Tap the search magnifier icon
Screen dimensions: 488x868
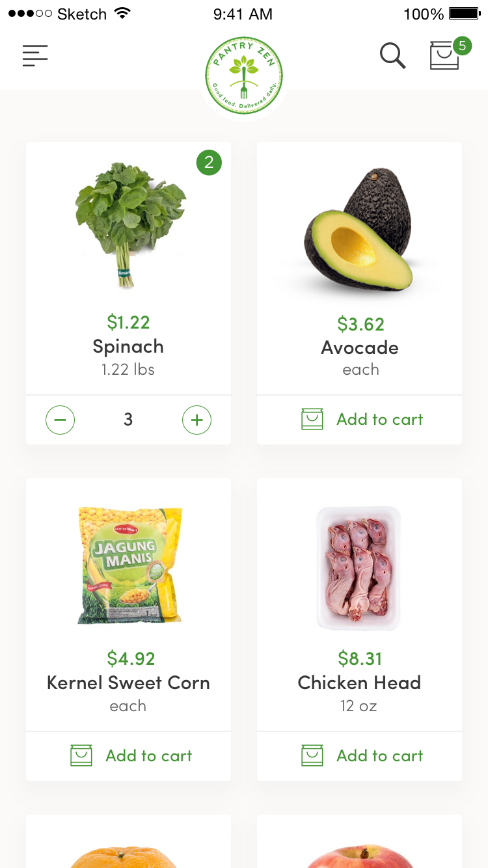point(392,55)
